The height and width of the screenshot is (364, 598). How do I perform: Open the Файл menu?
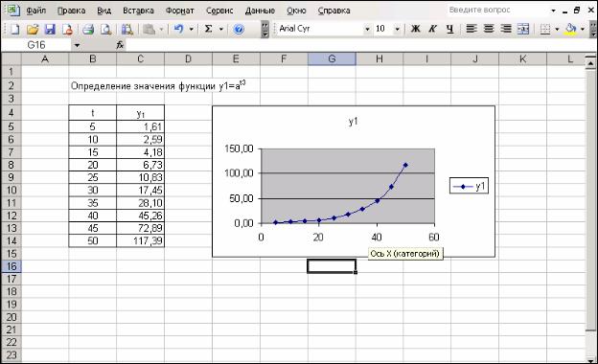(x=35, y=11)
